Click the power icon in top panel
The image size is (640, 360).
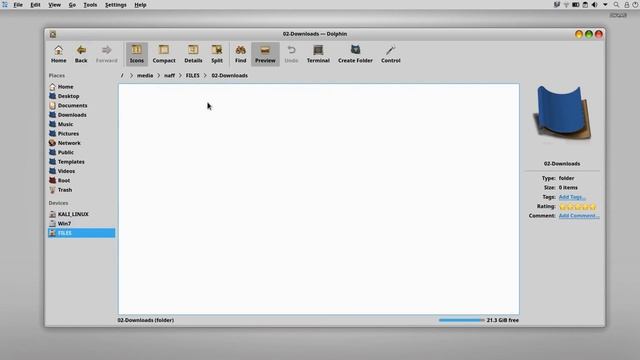pyautogui.click(x=636, y=5)
